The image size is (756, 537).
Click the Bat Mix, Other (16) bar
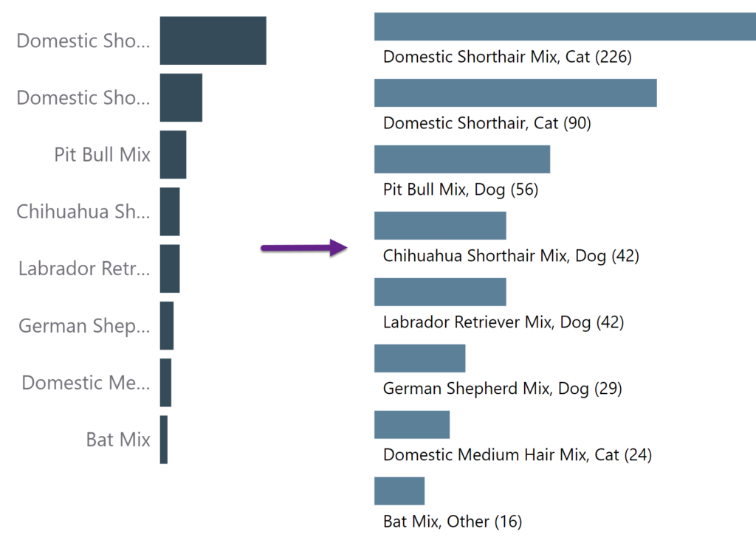click(399, 491)
